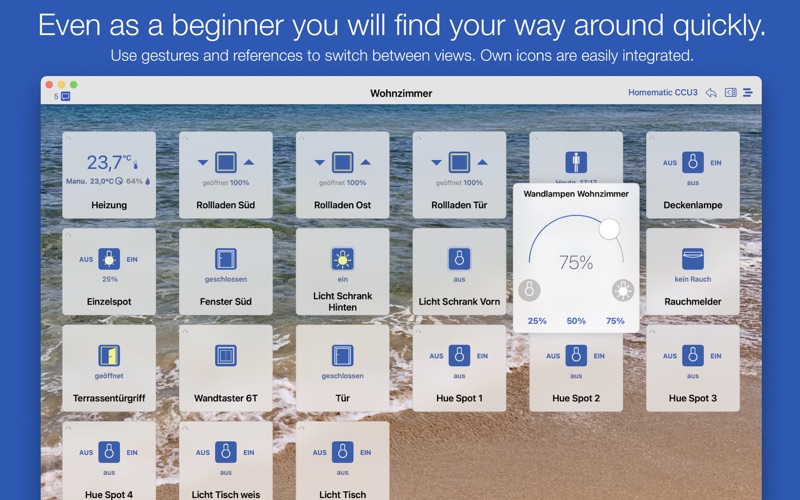Click the message counter icon under window controls

tap(65, 96)
